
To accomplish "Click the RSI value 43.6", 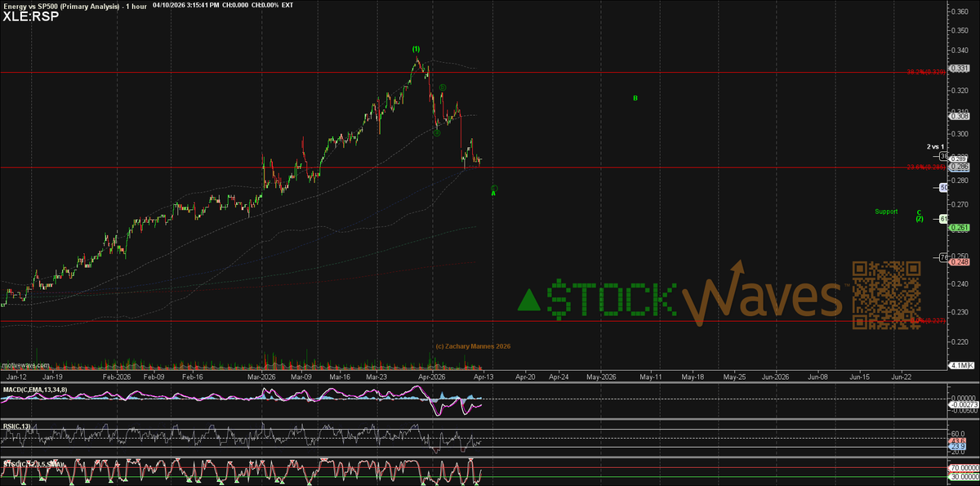I will pos(957,442).
